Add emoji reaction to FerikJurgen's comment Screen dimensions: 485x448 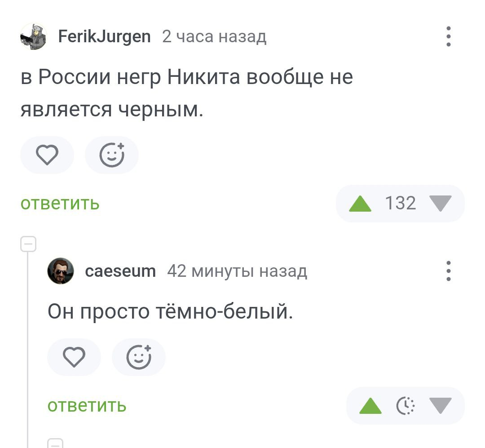(x=112, y=155)
